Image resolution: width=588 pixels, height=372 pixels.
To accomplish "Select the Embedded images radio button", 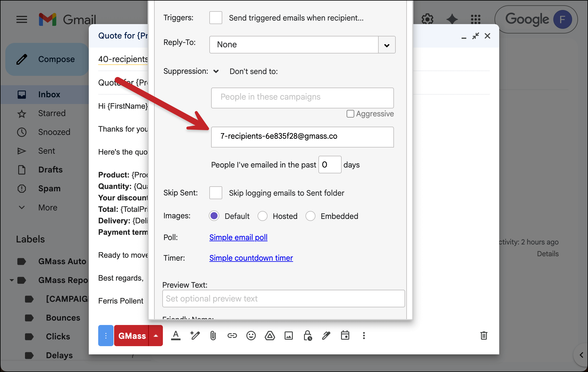I will coord(310,216).
